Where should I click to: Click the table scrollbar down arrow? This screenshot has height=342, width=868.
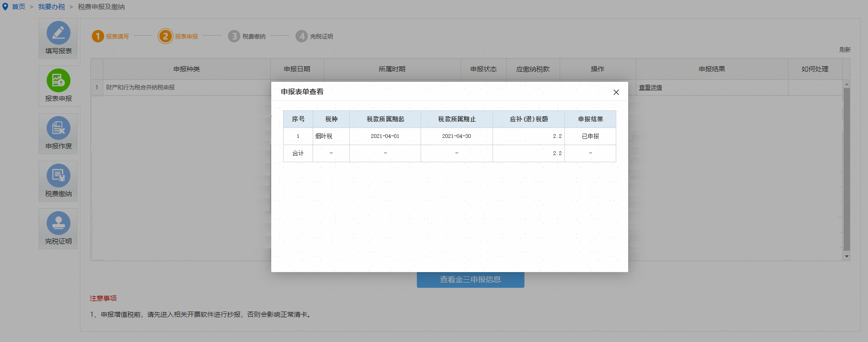847,256
